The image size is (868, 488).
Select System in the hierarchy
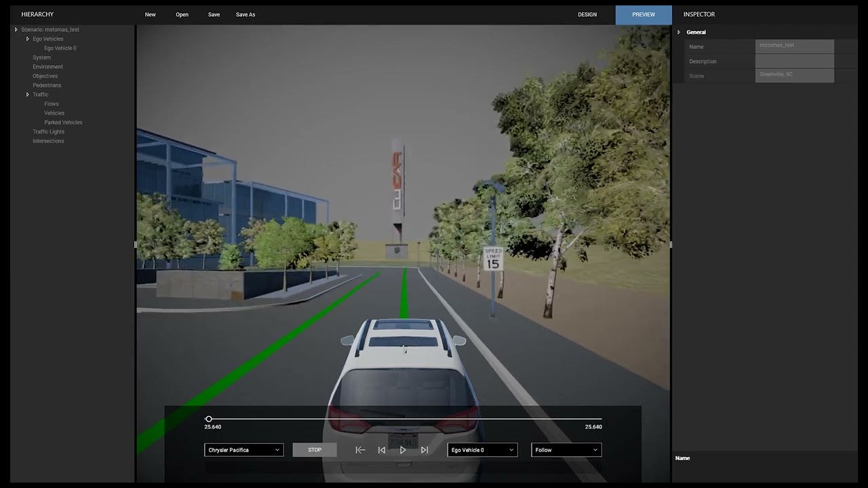[42, 58]
